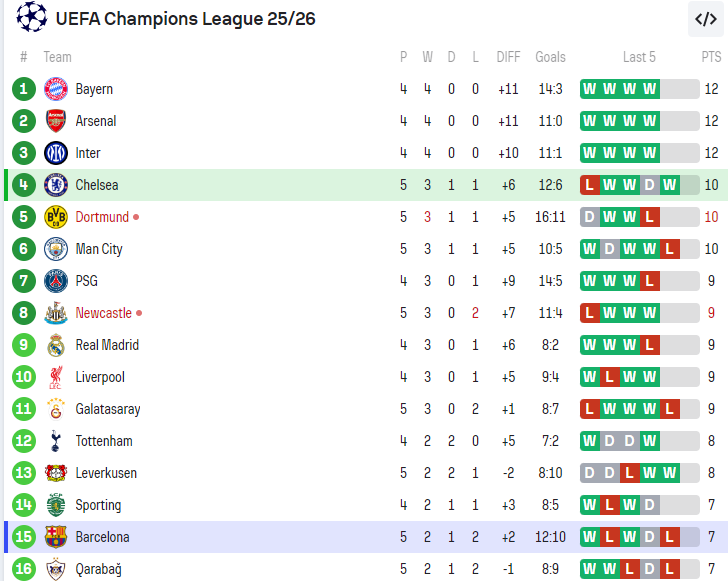The image size is (728, 581).
Task: Click the UEFA Champions League logo
Action: coord(32,17)
